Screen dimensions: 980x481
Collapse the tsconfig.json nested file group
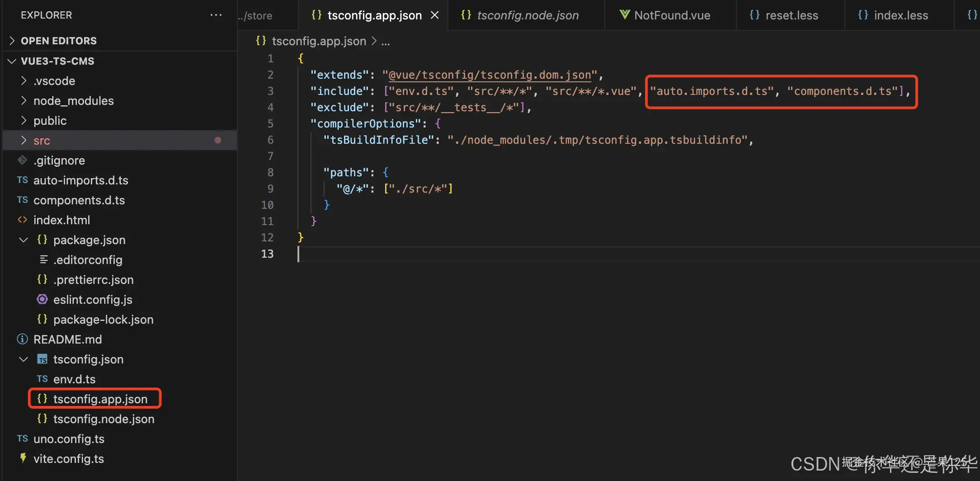pos(24,359)
